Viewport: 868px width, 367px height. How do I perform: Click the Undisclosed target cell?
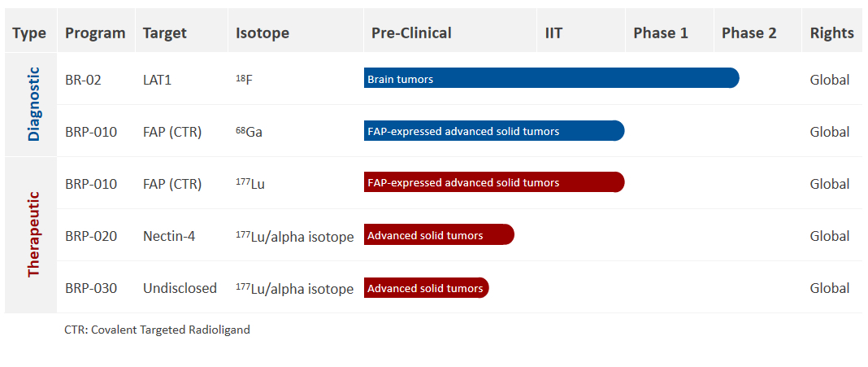click(180, 288)
